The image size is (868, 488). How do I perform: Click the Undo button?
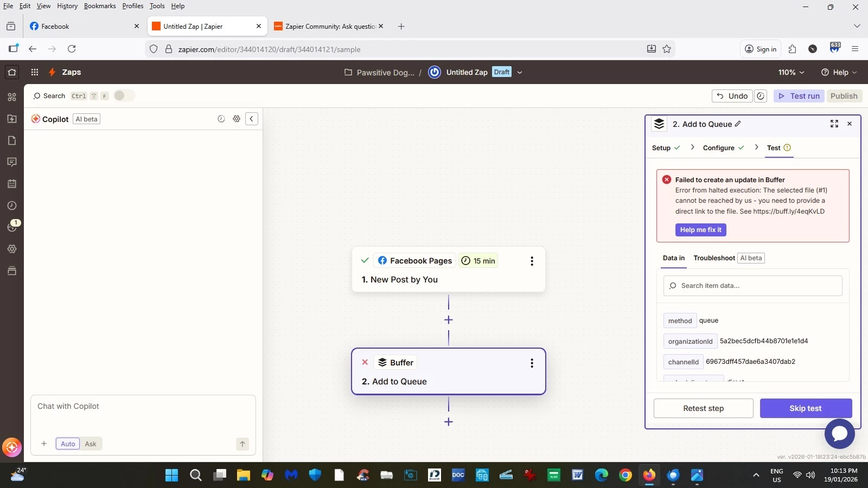(x=732, y=96)
